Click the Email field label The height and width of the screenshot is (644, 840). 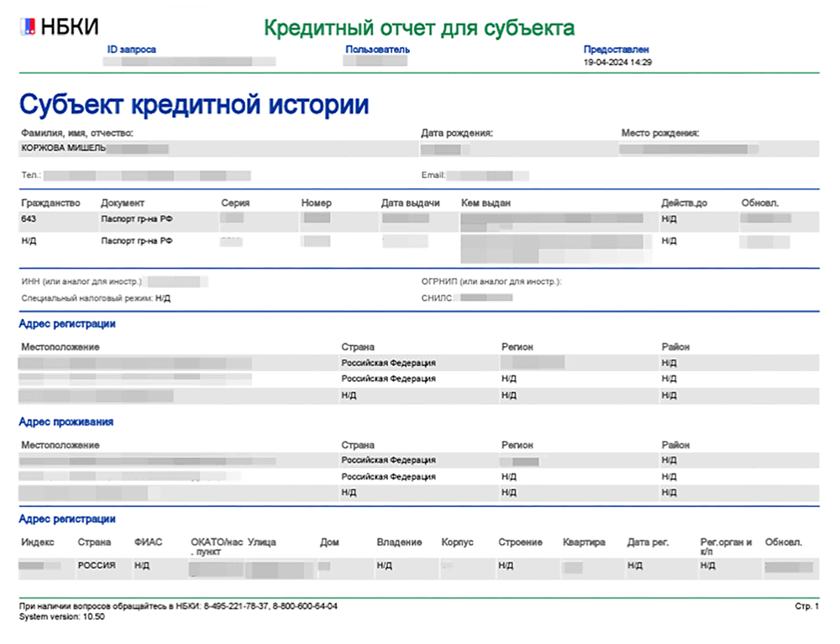[x=433, y=175]
